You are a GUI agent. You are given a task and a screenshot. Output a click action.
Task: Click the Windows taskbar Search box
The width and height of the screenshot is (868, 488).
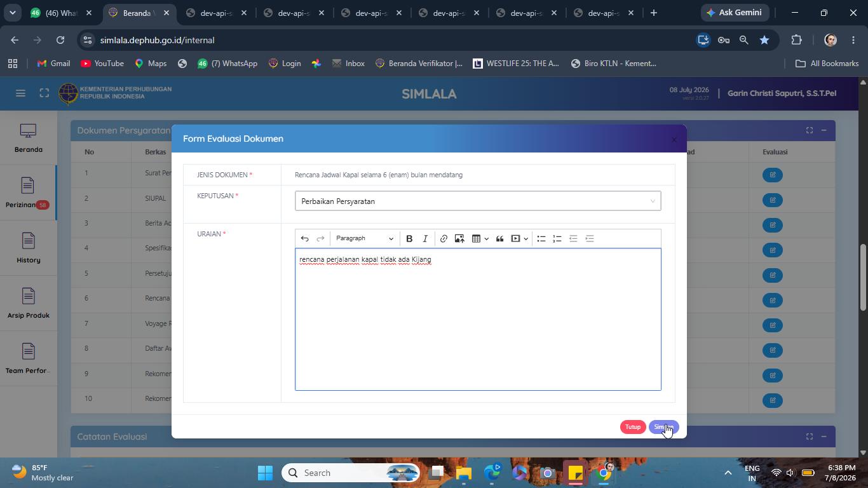coord(351,473)
